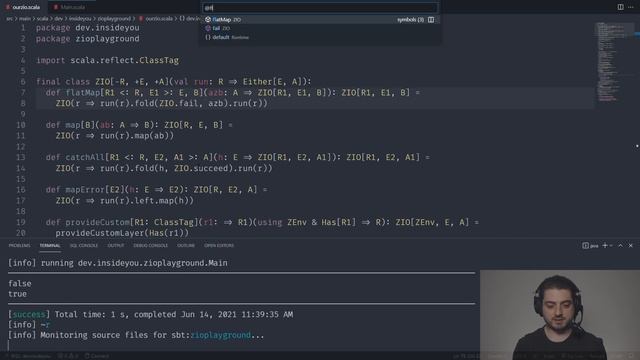Click the default namespace braces icon
Viewport: 640px width, 360px height.
point(208,37)
